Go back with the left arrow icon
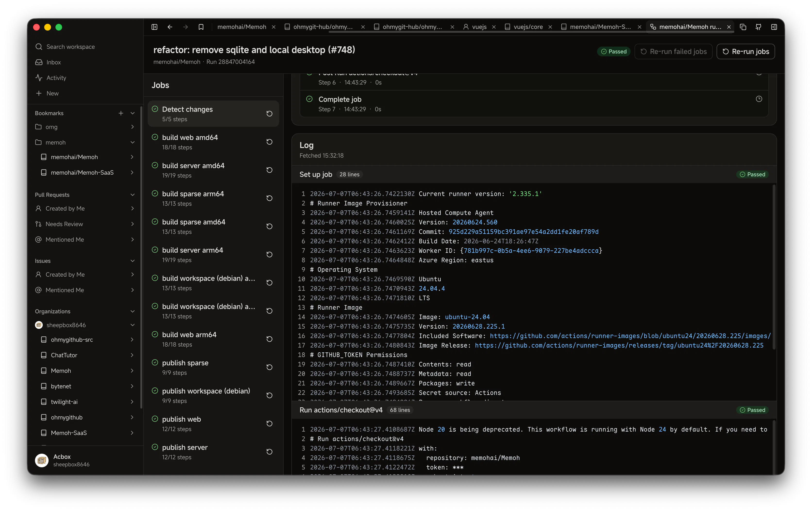The height and width of the screenshot is (511, 812). 170,27
